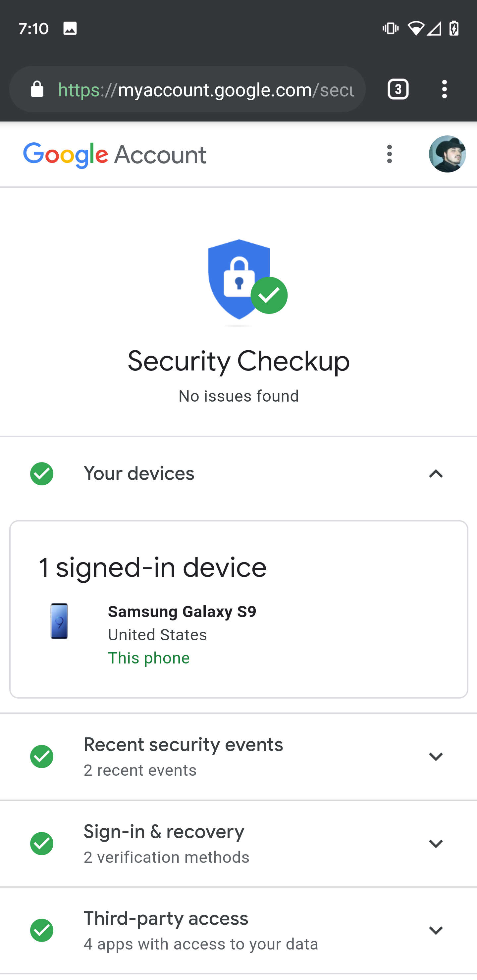Viewport: 477px width, 980px height.
Task: Expand Sign-in & recovery chevron
Action: [x=436, y=843]
